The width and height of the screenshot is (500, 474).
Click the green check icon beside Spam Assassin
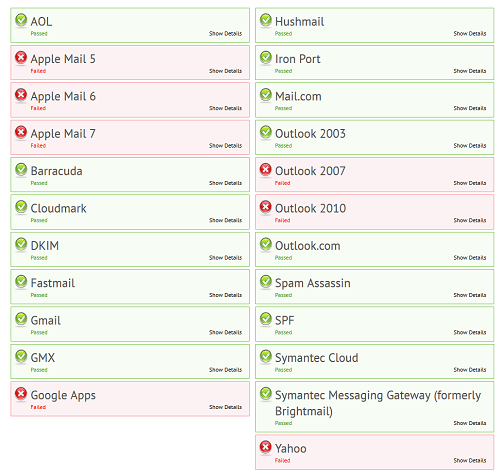point(266,281)
